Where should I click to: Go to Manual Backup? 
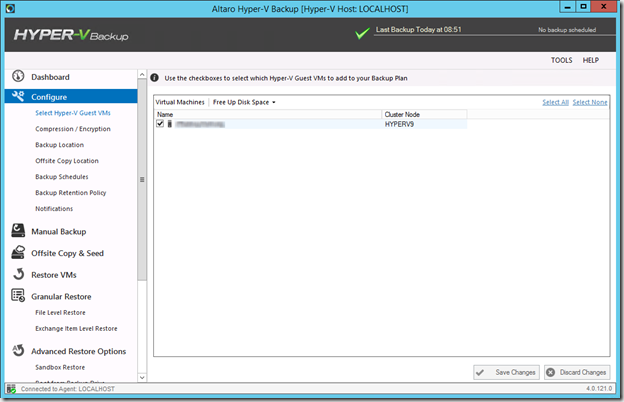58,231
